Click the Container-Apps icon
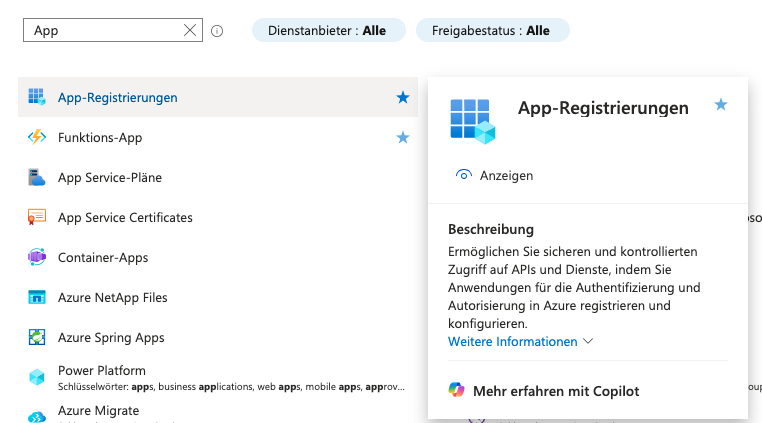The height and width of the screenshot is (423, 762). point(37,257)
